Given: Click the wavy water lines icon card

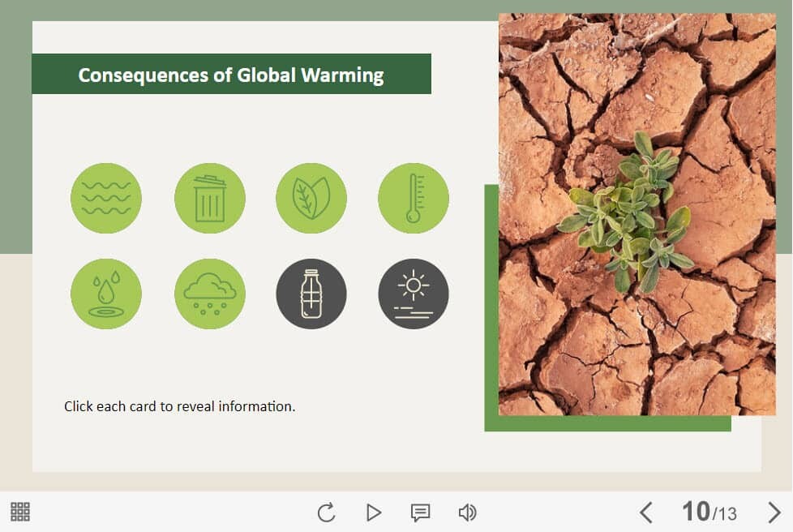Looking at the screenshot, I should point(106,198).
